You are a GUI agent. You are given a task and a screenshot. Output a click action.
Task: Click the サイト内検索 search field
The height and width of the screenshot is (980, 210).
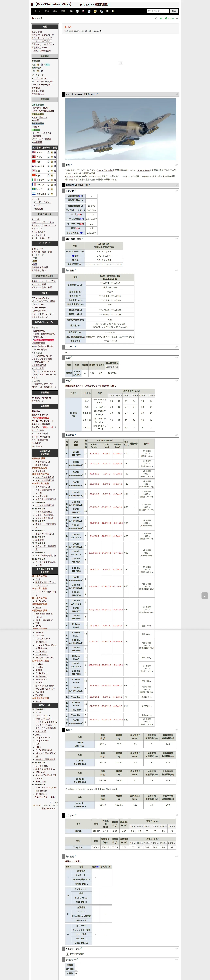158,11
